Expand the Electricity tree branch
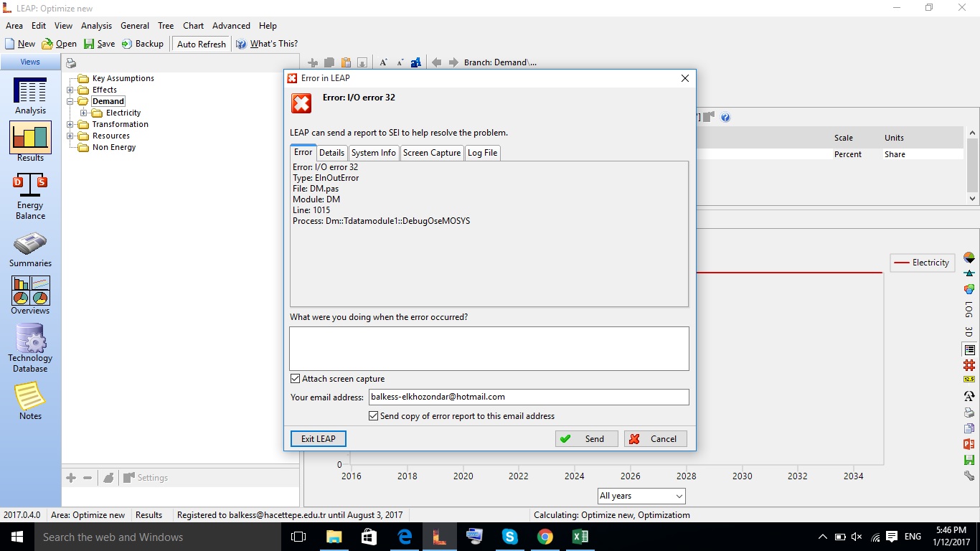 click(84, 113)
